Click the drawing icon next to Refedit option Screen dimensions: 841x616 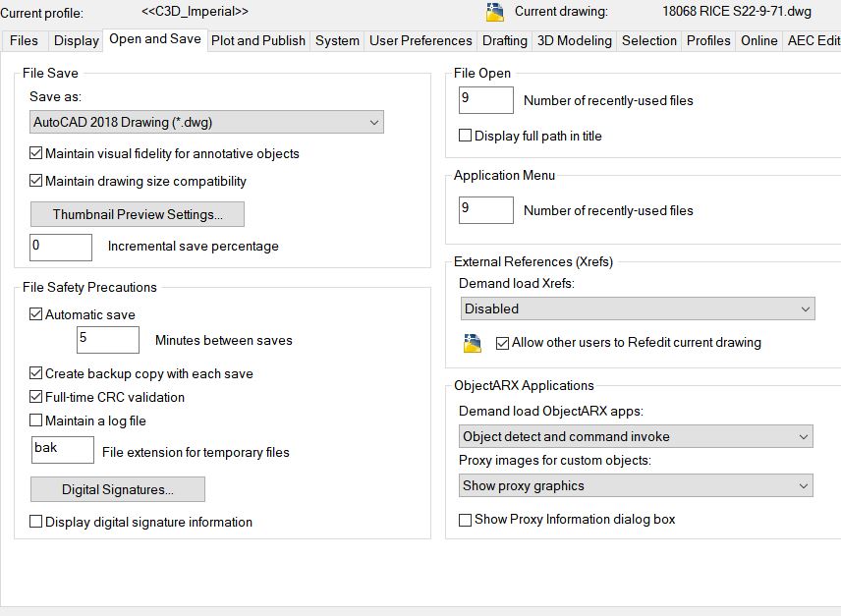[474, 343]
